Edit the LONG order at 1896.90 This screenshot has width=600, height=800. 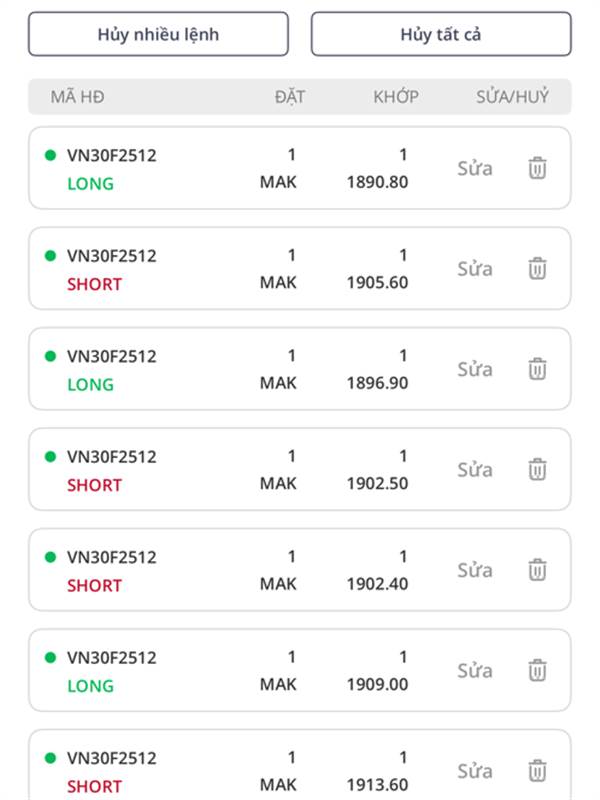(x=475, y=369)
